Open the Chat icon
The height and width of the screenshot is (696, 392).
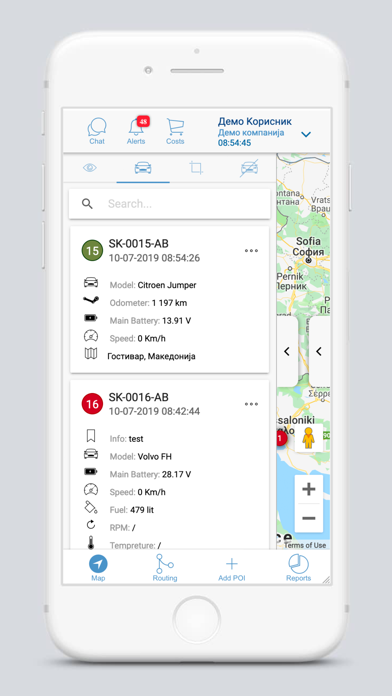coord(97,131)
